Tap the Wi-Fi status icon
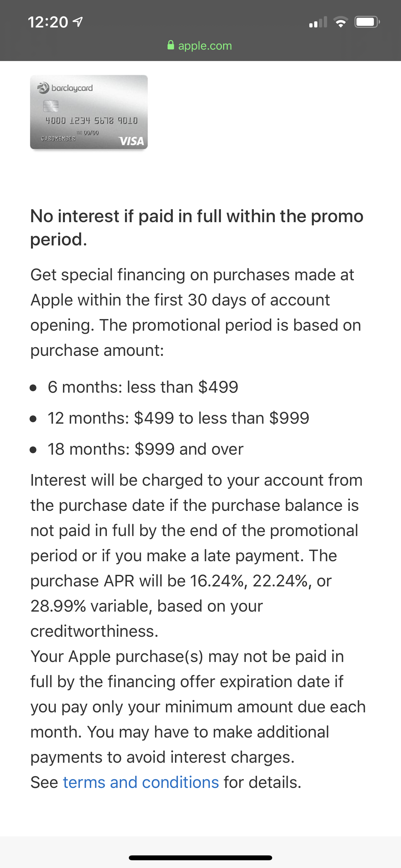The height and width of the screenshot is (868, 401). (341, 22)
